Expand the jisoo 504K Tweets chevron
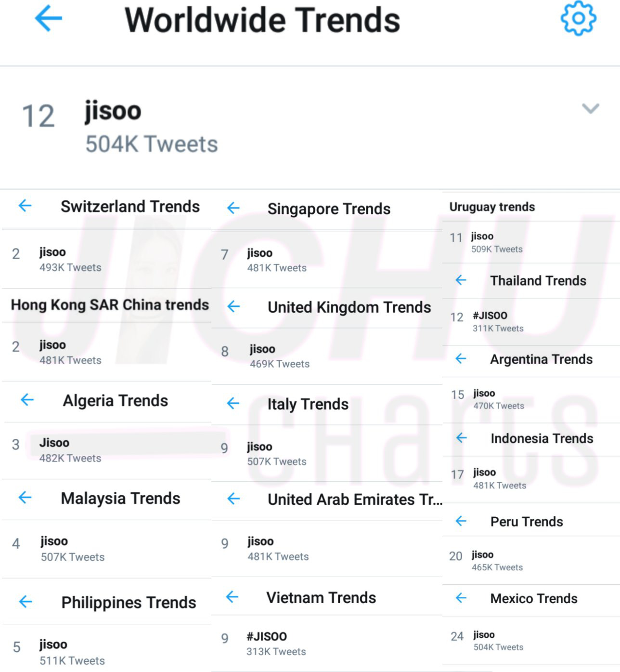 591,108
